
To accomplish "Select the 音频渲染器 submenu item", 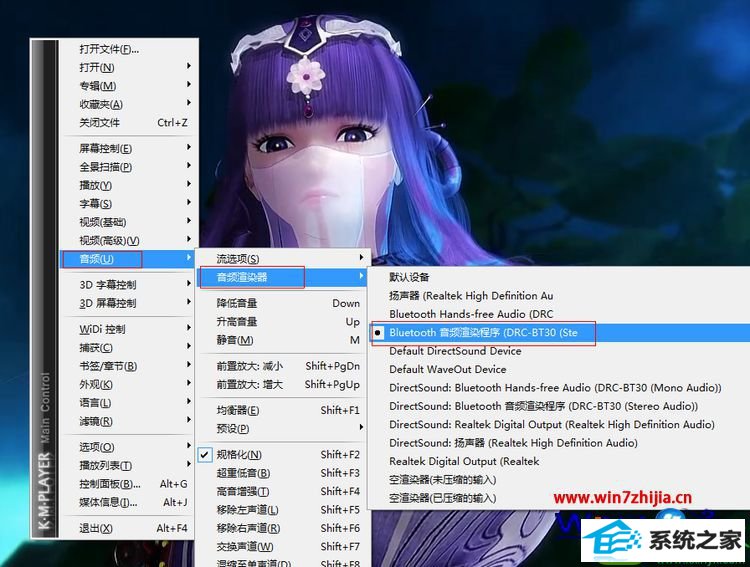I will 282,277.
